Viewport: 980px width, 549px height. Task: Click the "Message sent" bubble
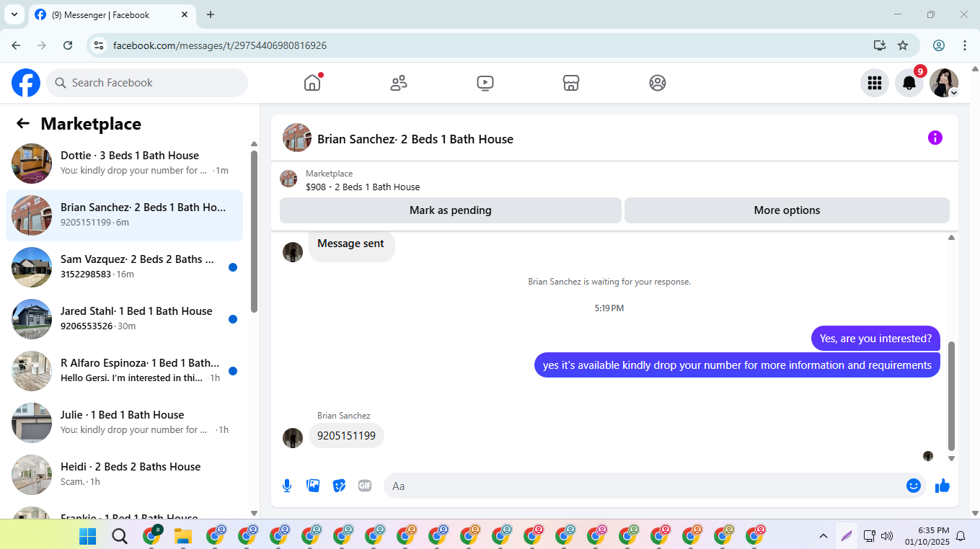tap(351, 244)
